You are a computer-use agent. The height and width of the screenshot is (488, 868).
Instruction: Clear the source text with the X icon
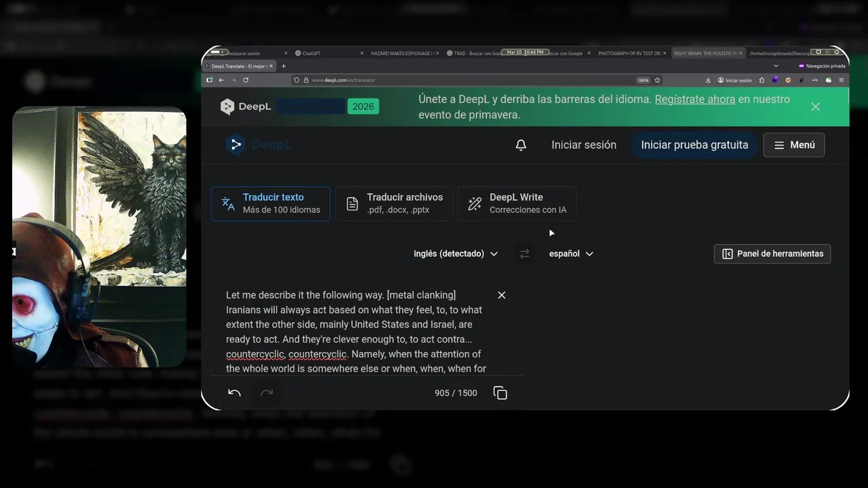coord(501,295)
